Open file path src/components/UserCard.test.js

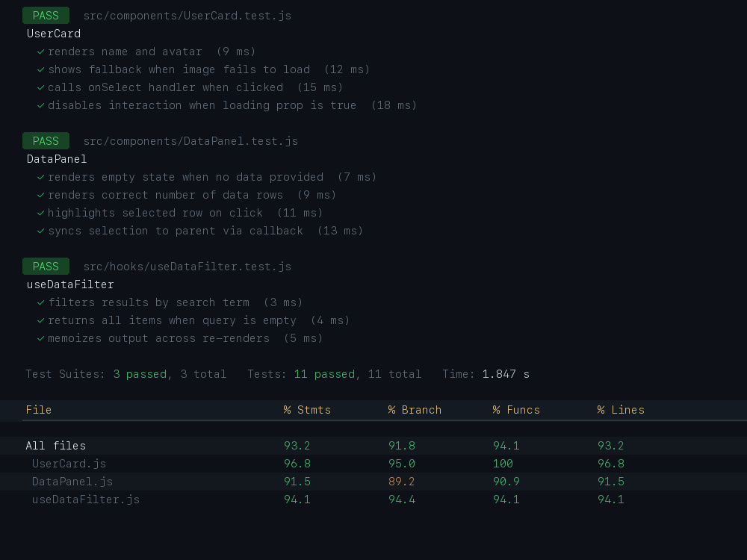click(x=187, y=16)
